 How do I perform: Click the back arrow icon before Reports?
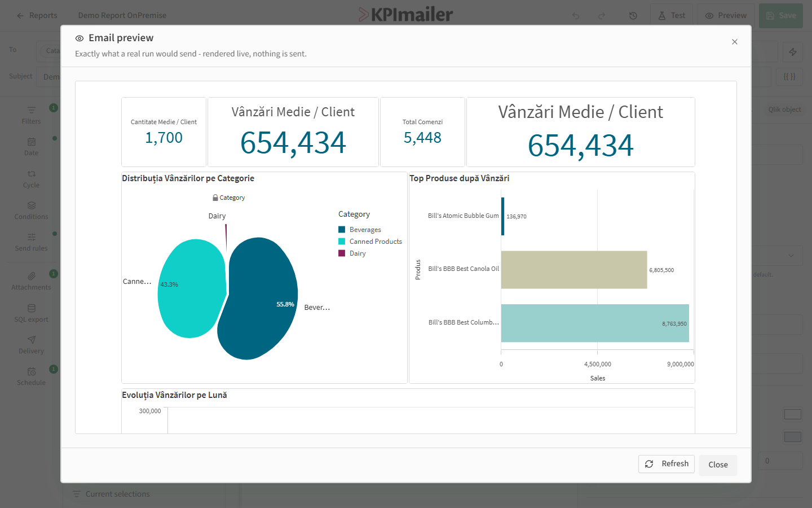pos(20,16)
